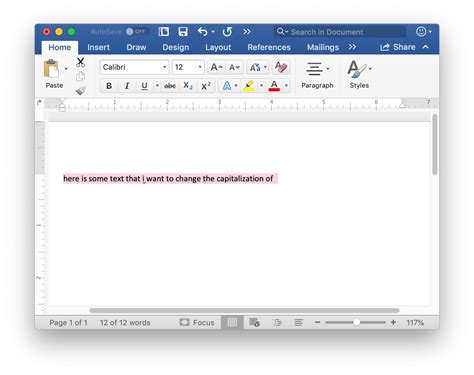Expand the Change Case dropdown arrow
The height and width of the screenshot is (375, 474).
265,67
